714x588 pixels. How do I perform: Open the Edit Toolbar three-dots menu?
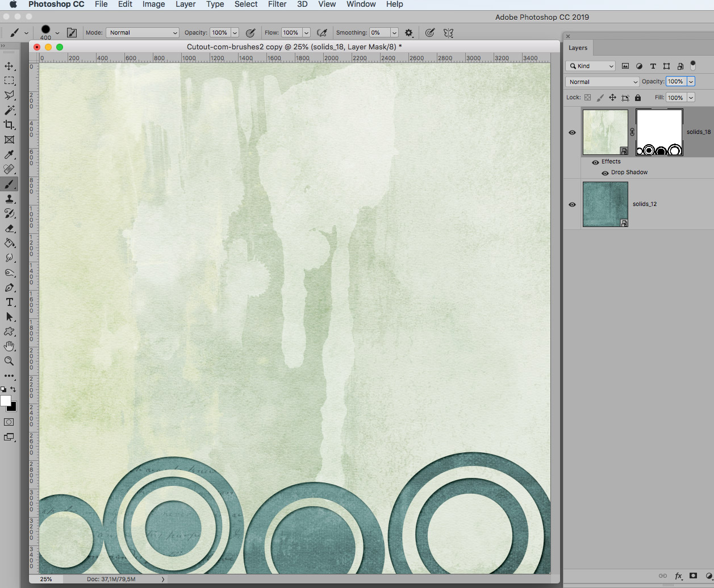click(9, 376)
